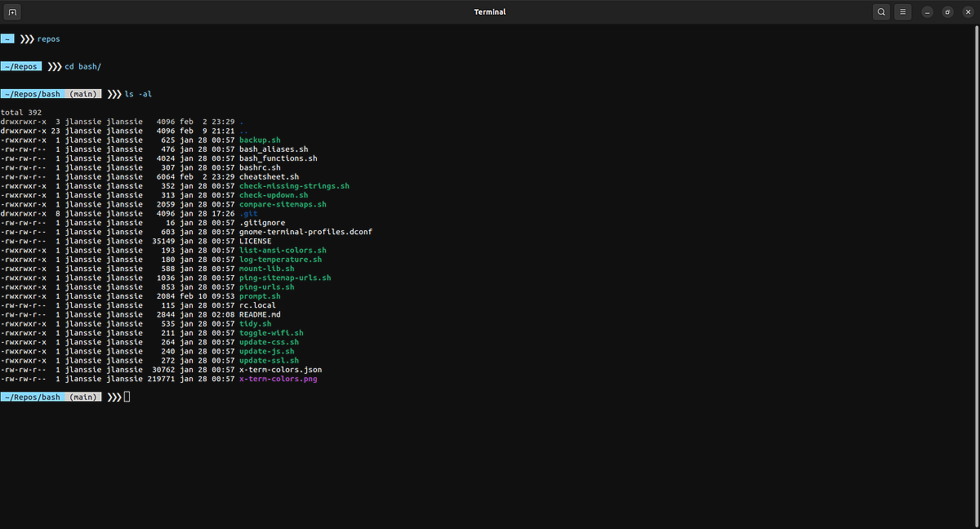Expand the ~/Repos/bash (main) prompt segment

[50, 396]
